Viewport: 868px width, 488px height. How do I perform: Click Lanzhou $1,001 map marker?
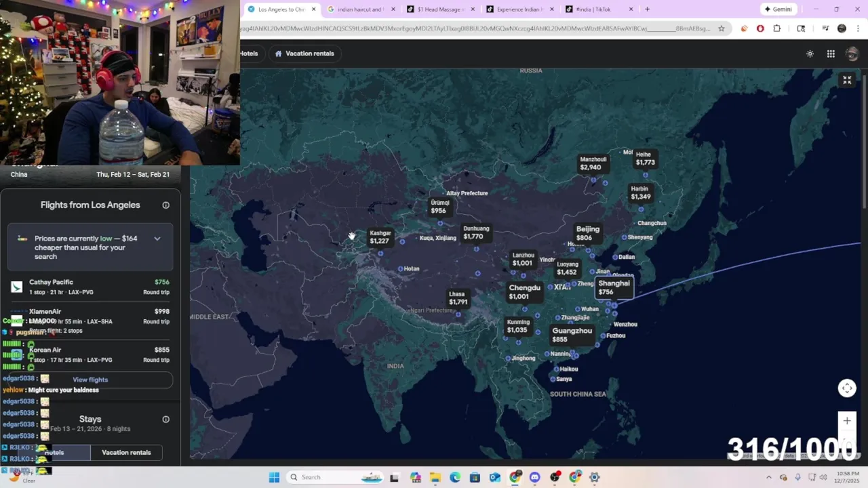pyautogui.click(x=523, y=259)
